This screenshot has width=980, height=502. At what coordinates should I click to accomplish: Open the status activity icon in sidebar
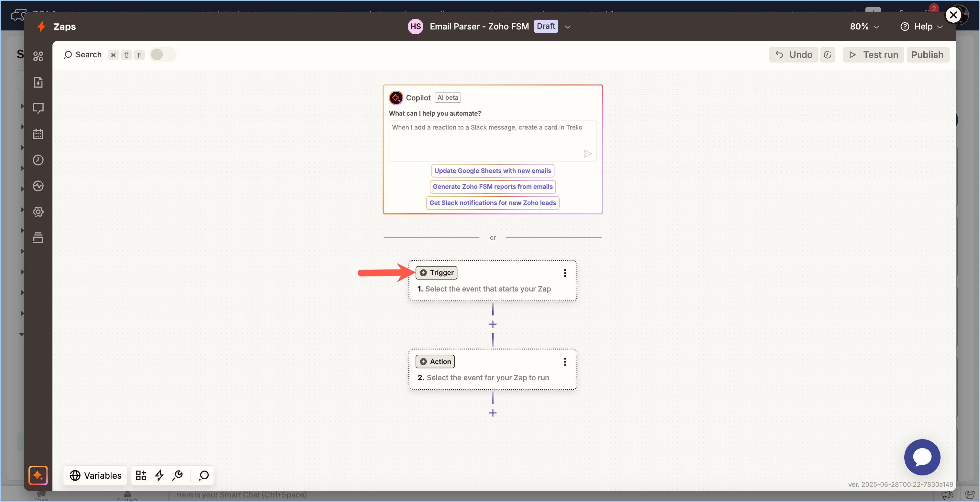pyautogui.click(x=38, y=186)
